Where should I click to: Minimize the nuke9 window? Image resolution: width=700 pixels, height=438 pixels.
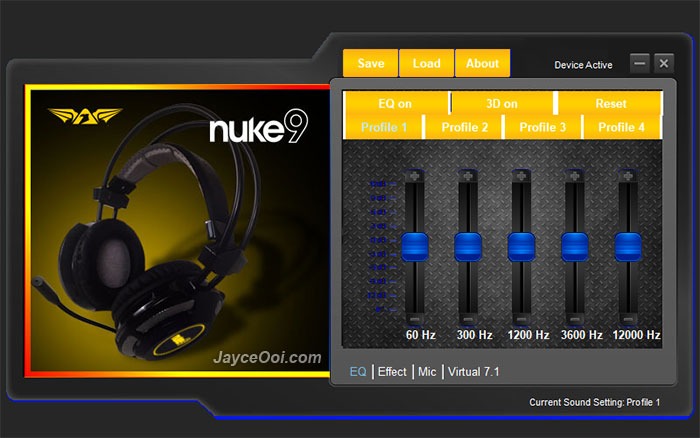click(639, 63)
